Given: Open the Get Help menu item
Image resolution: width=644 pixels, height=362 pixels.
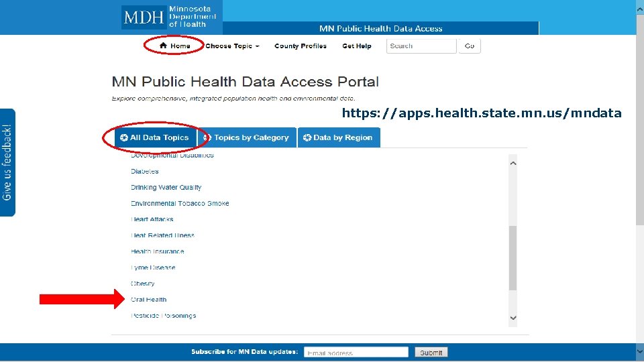Looking at the screenshot, I should tap(357, 46).
